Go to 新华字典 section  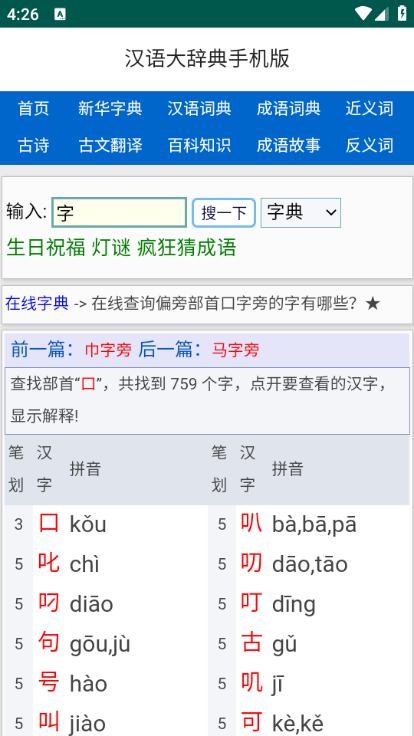tap(110, 109)
